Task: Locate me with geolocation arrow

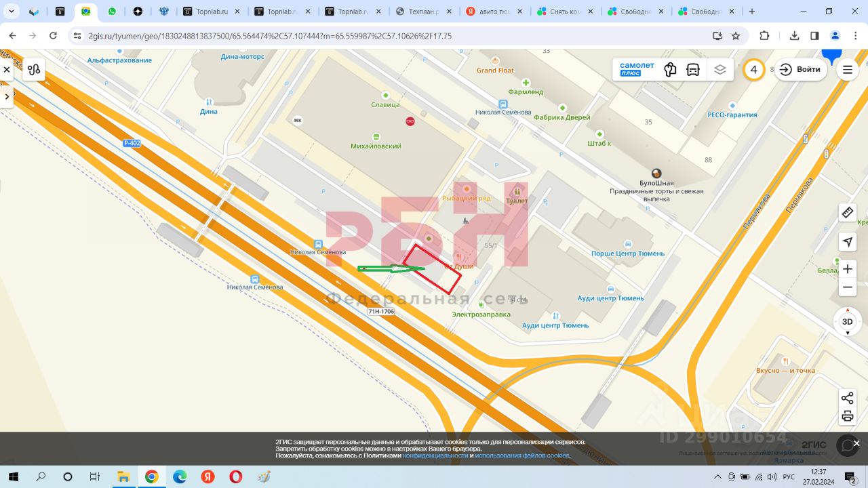Action: (847, 242)
